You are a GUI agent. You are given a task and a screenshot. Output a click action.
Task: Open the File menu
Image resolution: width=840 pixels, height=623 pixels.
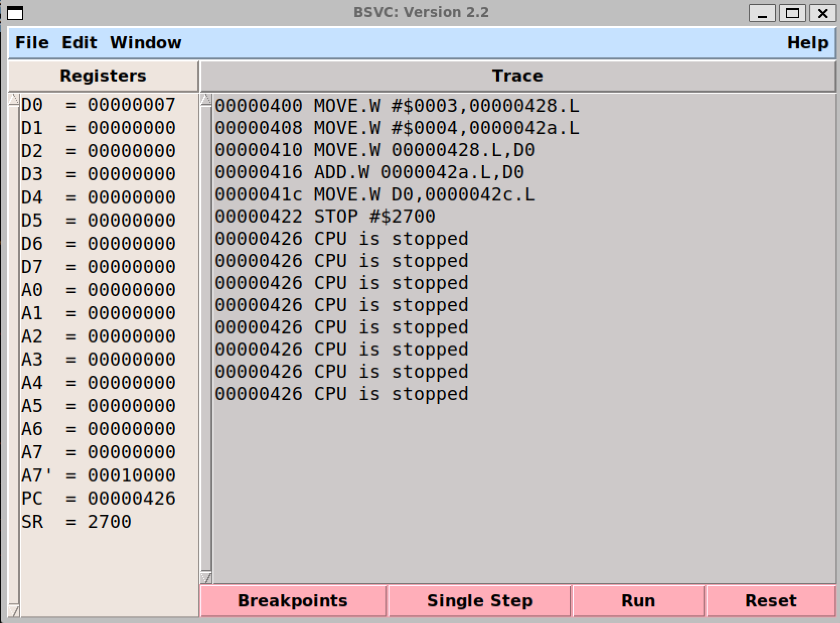(32, 43)
